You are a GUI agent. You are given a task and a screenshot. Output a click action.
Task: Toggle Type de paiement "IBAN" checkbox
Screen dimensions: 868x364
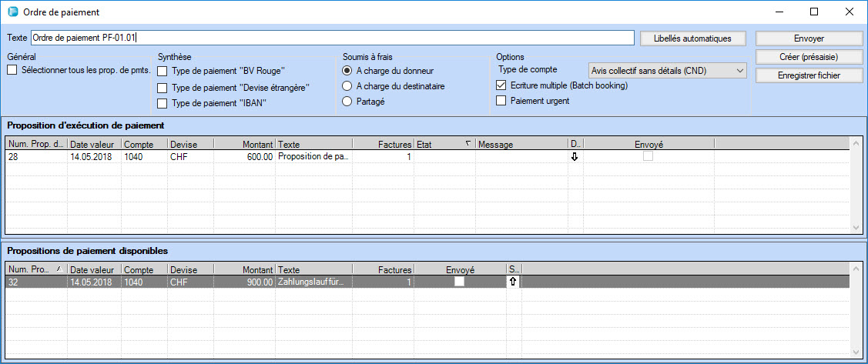(163, 103)
